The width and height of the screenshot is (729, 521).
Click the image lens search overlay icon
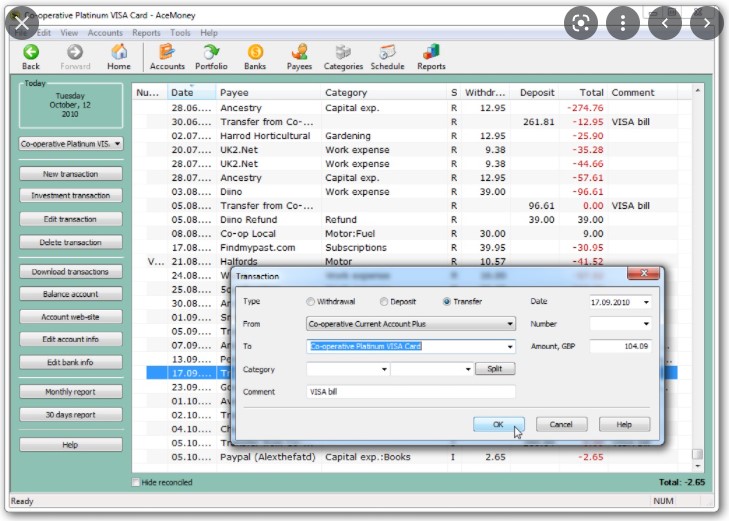581,23
